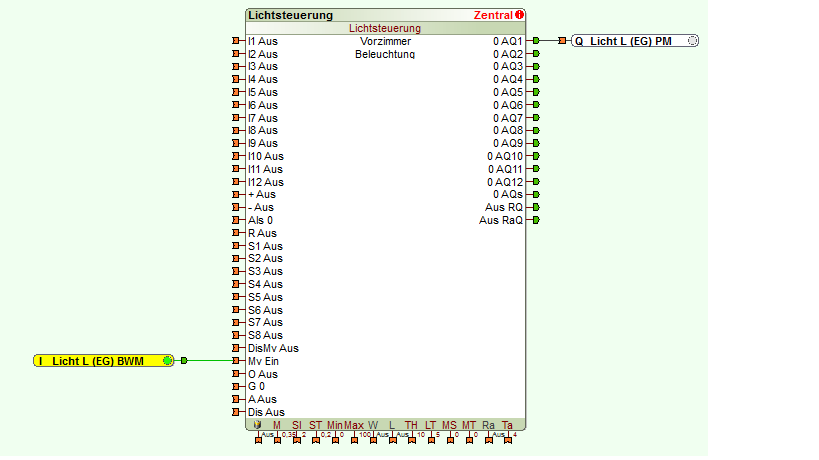This screenshot has width=819, height=460.
Task: Click the green AQ1 output connector
Action: pyautogui.click(x=536, y=41)
